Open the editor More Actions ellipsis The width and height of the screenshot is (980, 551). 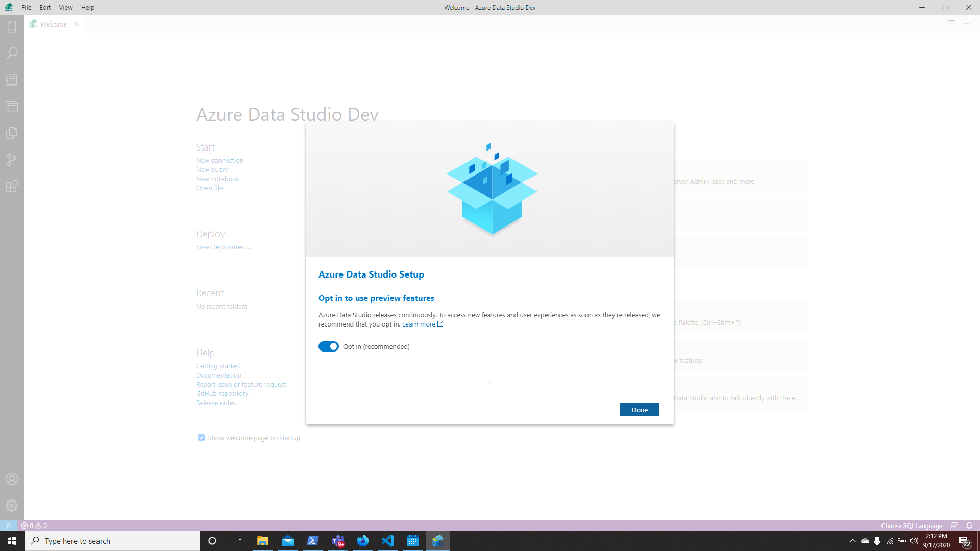coord(967,24)
